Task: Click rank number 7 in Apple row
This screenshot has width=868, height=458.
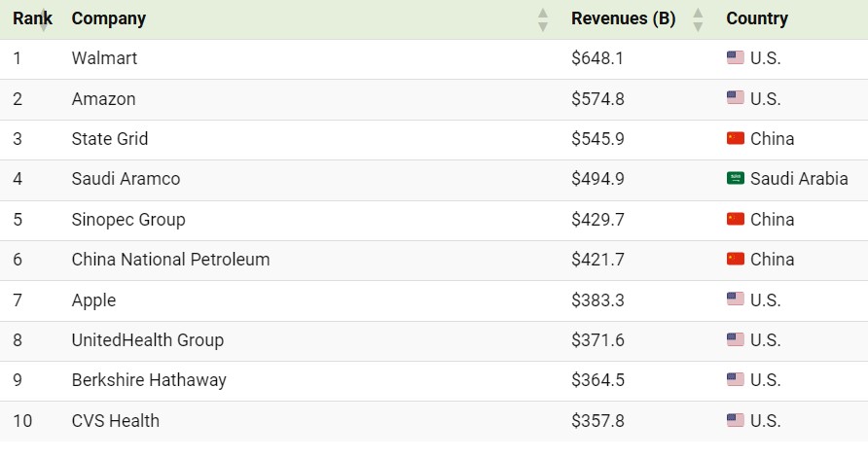Action: tap(18, 300)
